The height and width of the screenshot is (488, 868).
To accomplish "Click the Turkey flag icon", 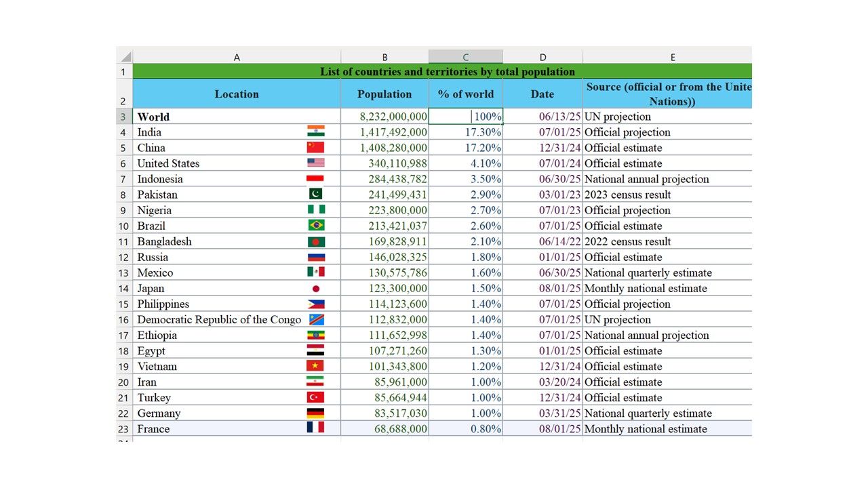I will (315, 397).
